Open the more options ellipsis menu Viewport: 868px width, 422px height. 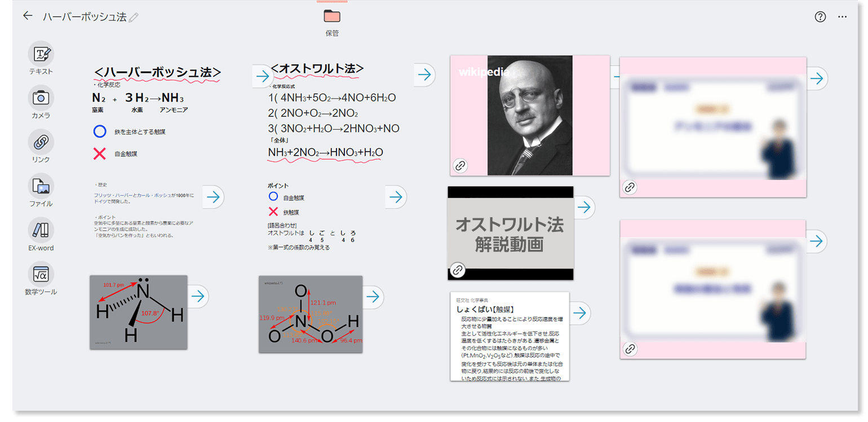(x=843, y=17)
